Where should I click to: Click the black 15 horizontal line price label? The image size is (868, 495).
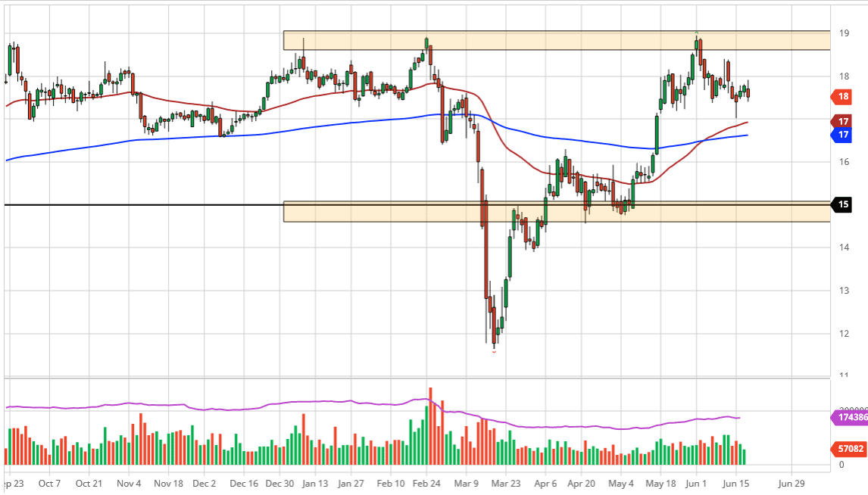coord(843,204)
